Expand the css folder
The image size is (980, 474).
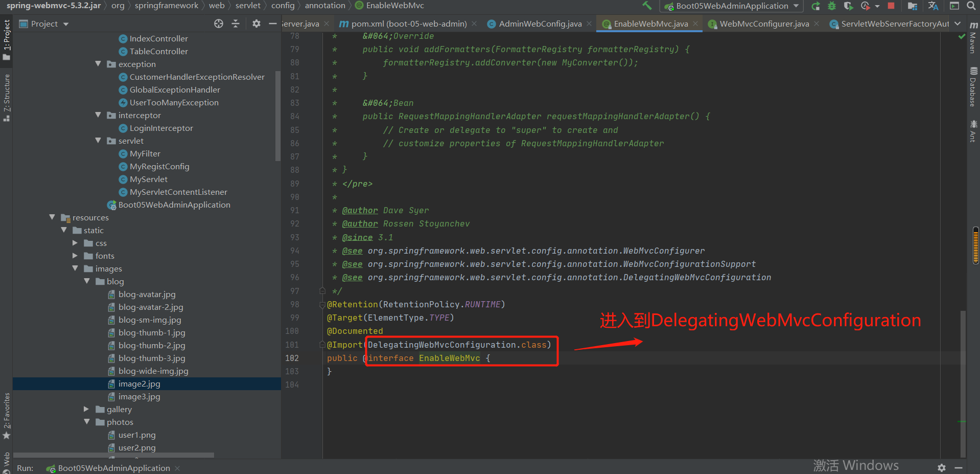point(75,243)
